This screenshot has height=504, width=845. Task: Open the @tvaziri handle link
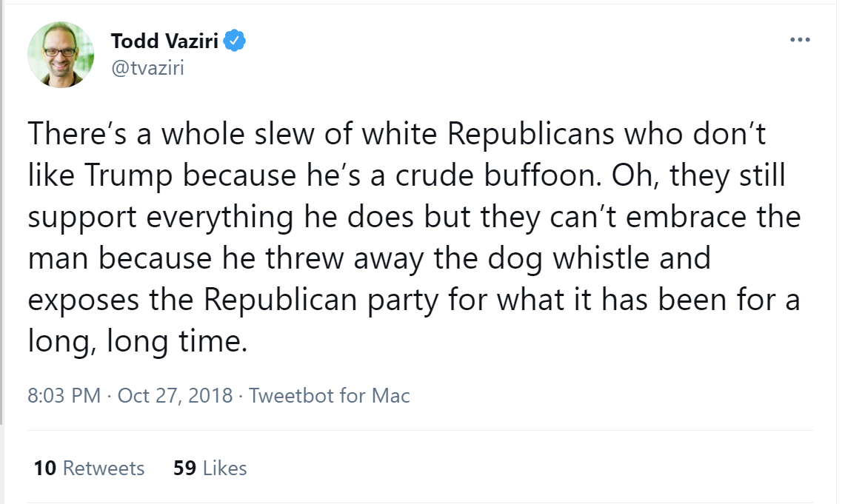[x=147, y=68]
